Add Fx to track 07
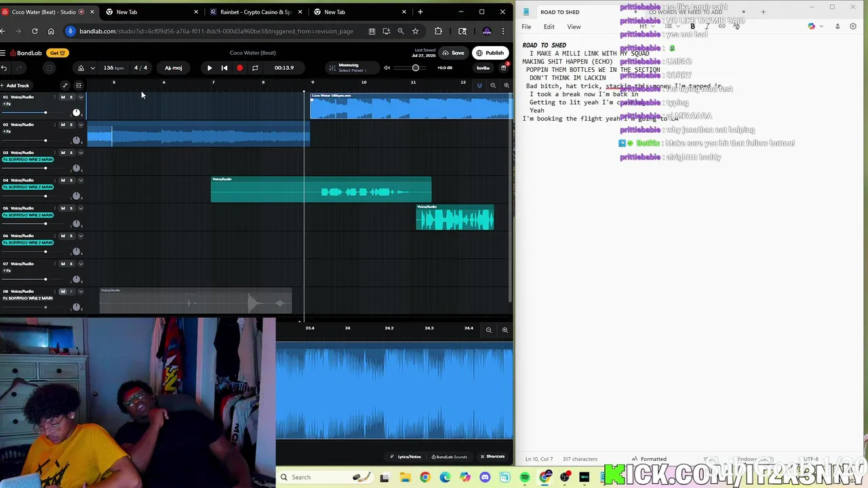Image resolution: width=868 pixels, height=488 pixels. click(7, 270)
